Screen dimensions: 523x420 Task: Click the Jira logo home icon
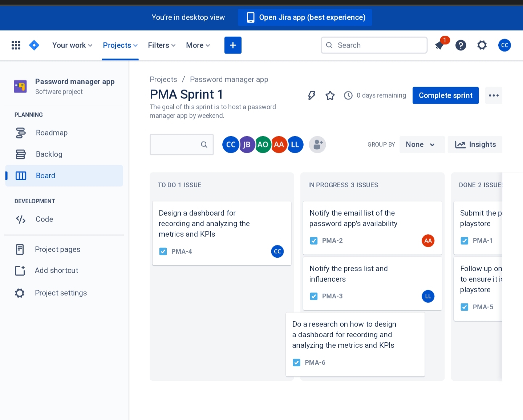(34, 45)
